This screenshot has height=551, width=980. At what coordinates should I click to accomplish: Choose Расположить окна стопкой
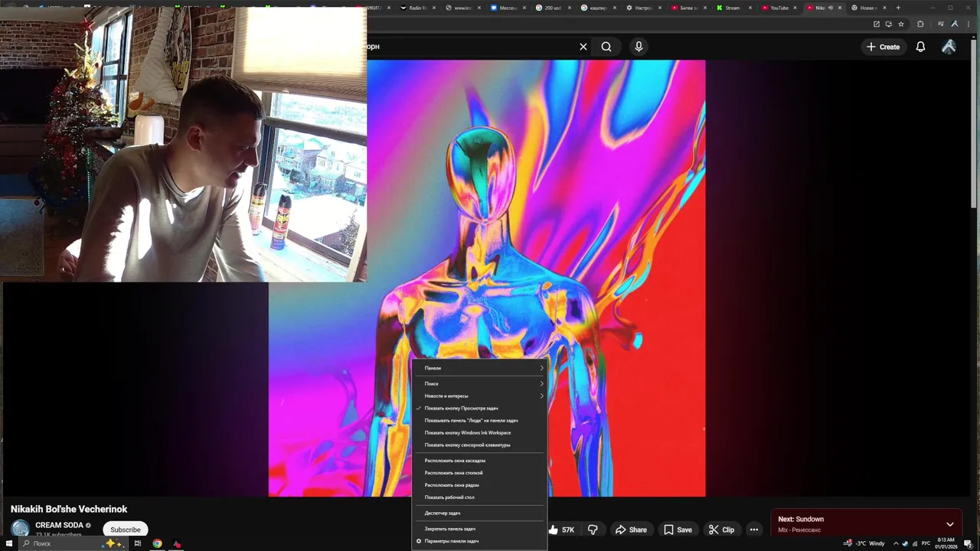coord(480,473)
